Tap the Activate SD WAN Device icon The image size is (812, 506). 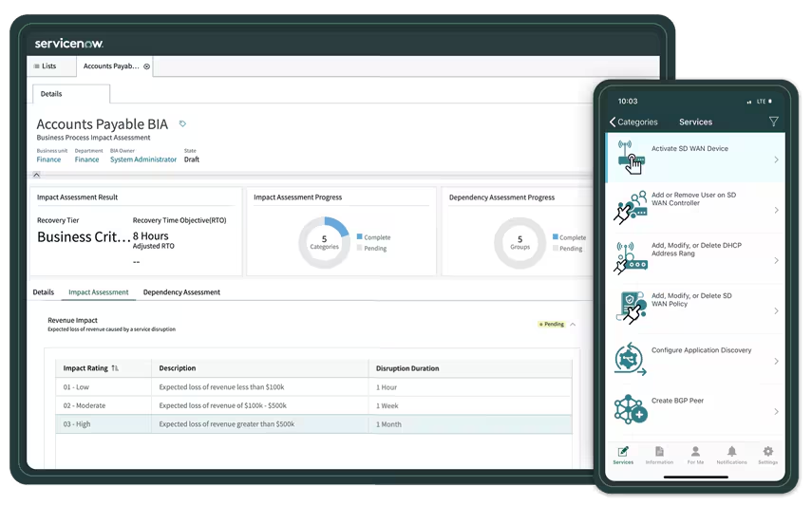632,157
